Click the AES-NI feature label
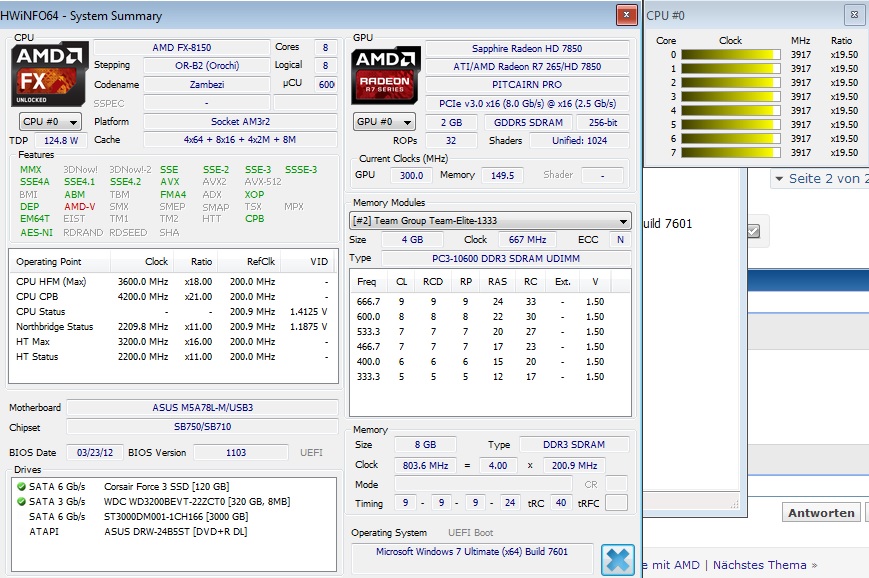 (36, 233)
